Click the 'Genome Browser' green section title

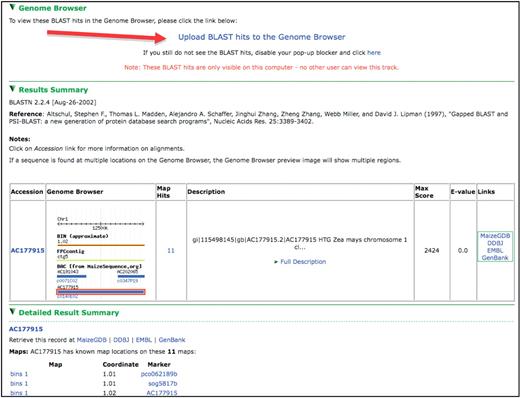[x=52, y=8]
